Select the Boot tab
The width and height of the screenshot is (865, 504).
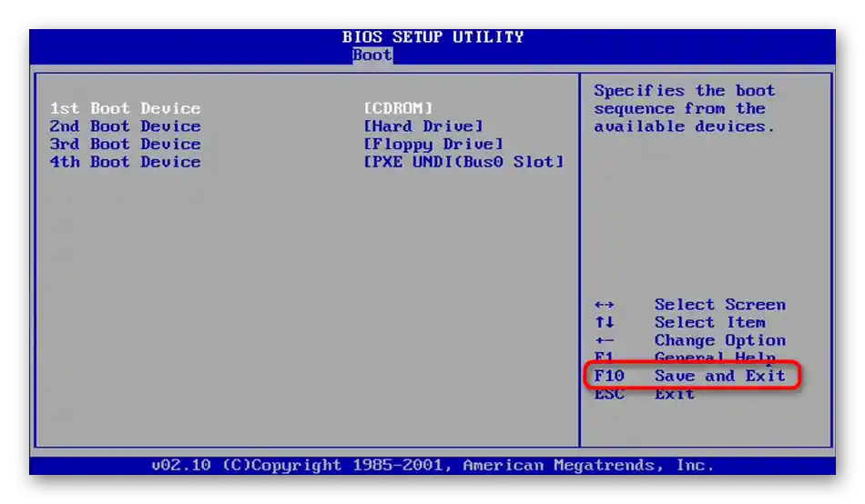pyautogui.click(x=372, y=55)
